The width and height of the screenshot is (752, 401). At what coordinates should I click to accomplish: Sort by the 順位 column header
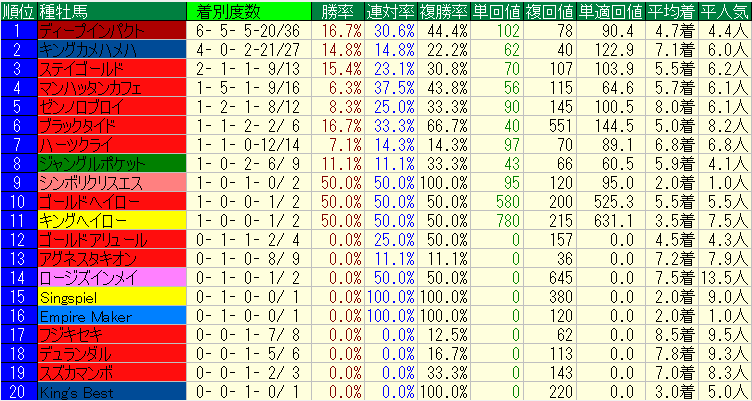18,11
